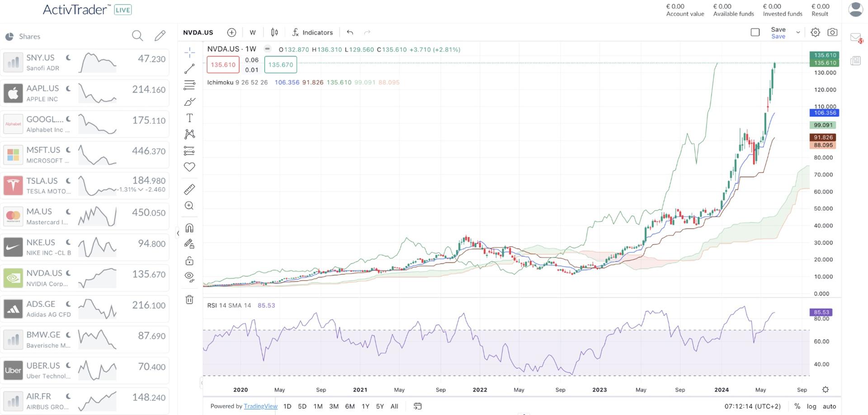Image resolution: width=868 pixels, height=415 pixels.
Task: Click the 85.53 RSI value label
Action: (x=821, y=312)
